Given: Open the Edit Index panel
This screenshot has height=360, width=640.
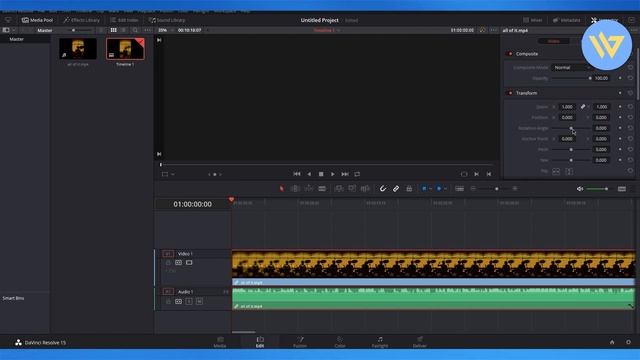Looking at the screenshot, I should (x=124, y=20).
